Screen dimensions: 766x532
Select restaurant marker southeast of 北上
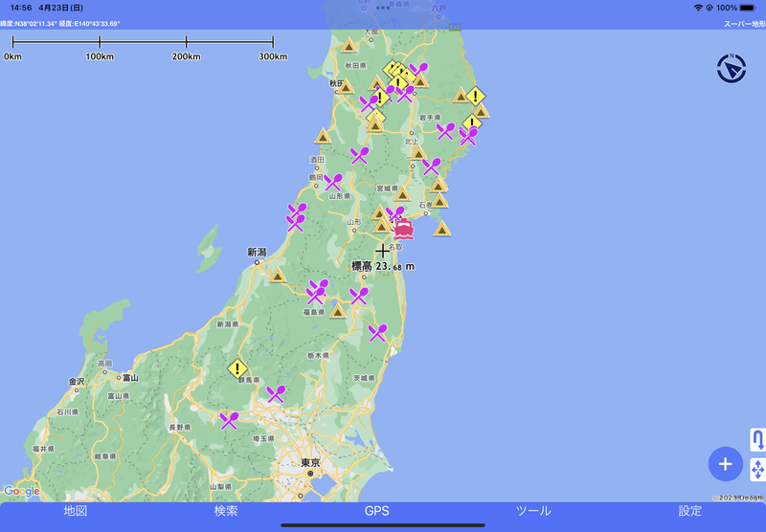pyautogui.click(x=432, y=166)
